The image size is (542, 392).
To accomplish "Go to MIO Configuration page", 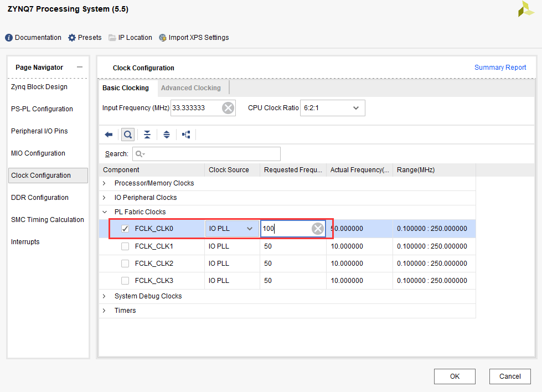I will click(38, 153).
